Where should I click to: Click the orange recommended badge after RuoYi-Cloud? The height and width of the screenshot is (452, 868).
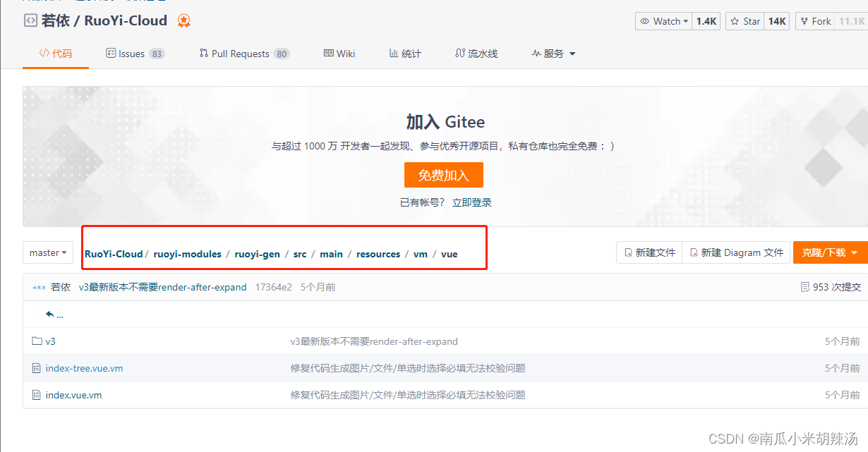tap(183, 21)
